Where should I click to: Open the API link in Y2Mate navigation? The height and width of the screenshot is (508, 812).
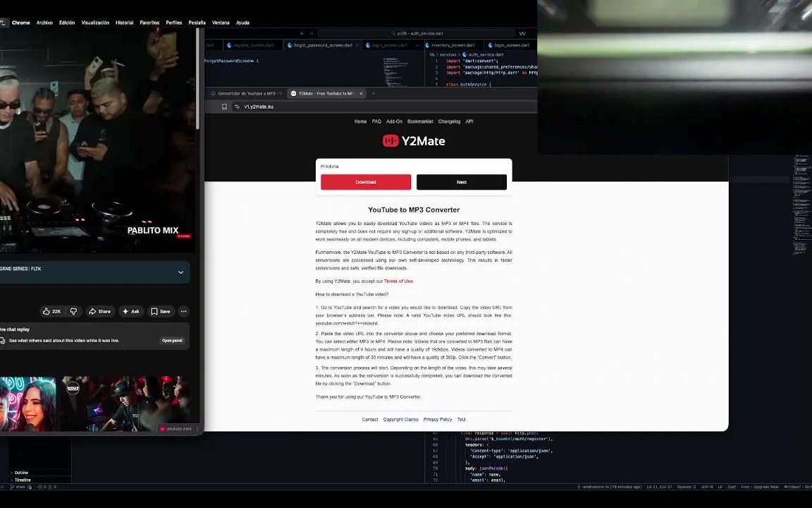(x=469, y=121)
